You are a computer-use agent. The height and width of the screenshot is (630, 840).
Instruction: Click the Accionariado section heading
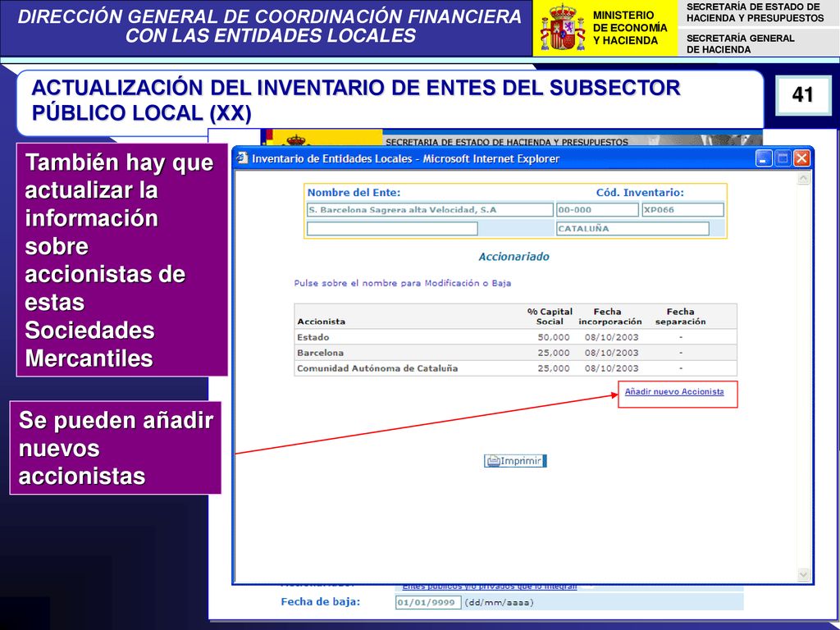point(514,257)
